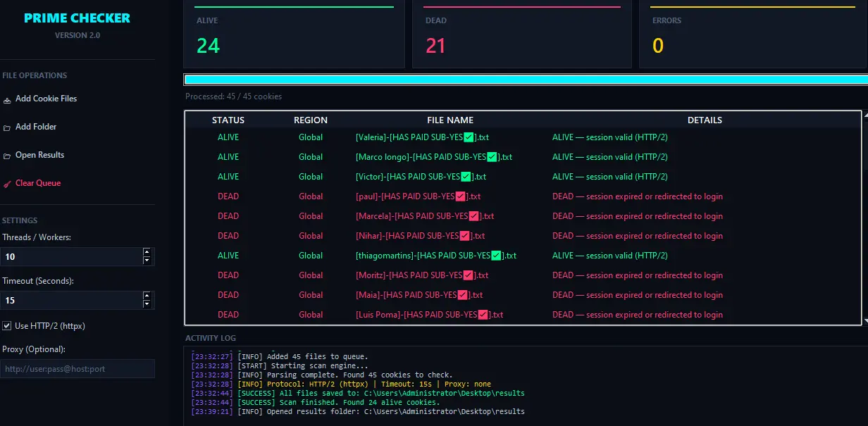Click the FILE NAME column header

[x=450, y=120]
